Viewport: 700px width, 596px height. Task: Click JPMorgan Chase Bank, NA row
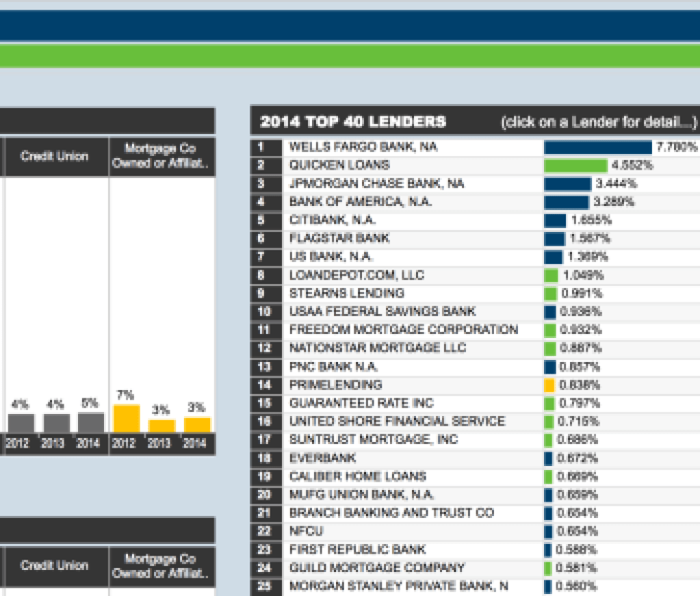tap(376, 184)
